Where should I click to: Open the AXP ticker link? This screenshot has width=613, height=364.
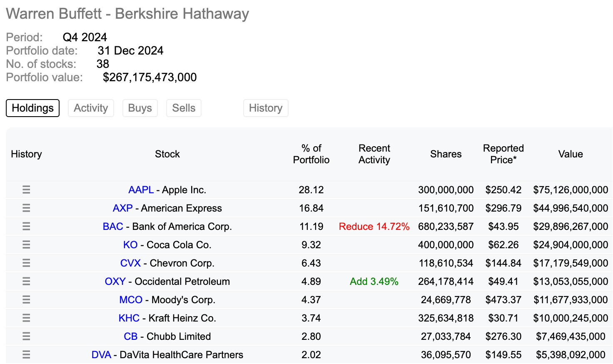[x=122, y=208]
